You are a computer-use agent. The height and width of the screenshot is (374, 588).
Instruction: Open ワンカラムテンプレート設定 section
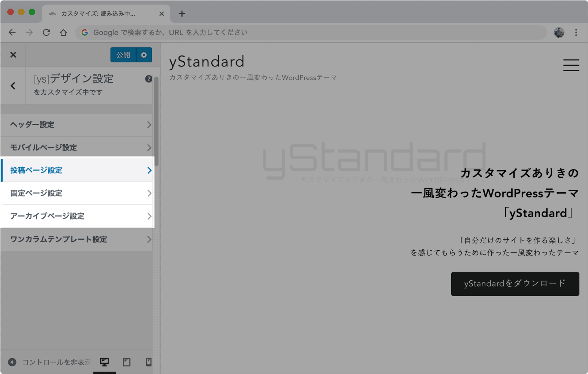pyautogui.click(x=76, y=239)
